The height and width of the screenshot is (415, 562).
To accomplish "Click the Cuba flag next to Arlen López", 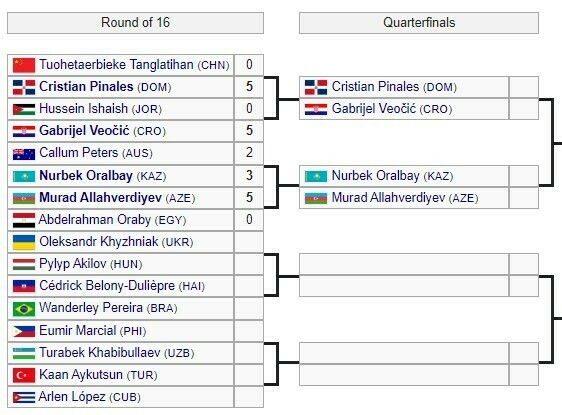I will pyautogui.click(x=24, y=397).
